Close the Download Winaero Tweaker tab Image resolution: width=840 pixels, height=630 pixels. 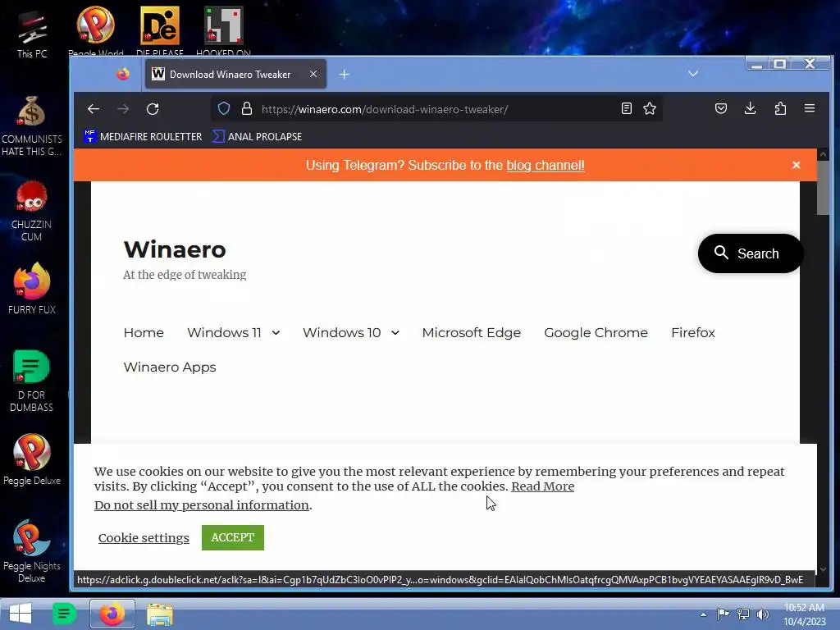click(x=313, y=74)
